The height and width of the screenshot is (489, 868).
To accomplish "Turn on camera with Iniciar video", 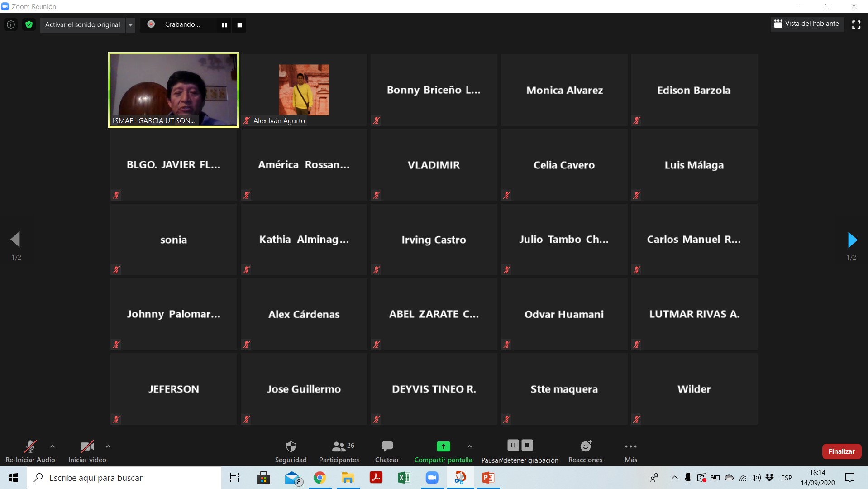I will pyautogui.click(x=87, y=447).
